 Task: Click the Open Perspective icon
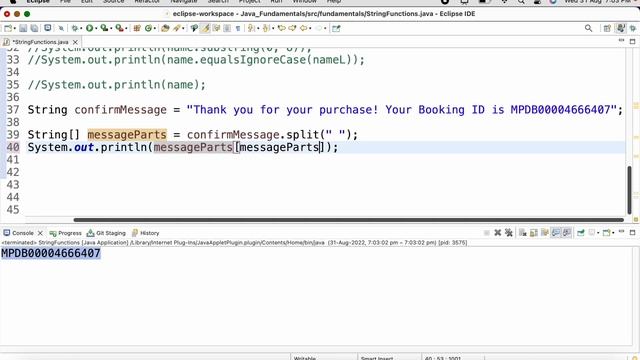click(x=607, y=28)
